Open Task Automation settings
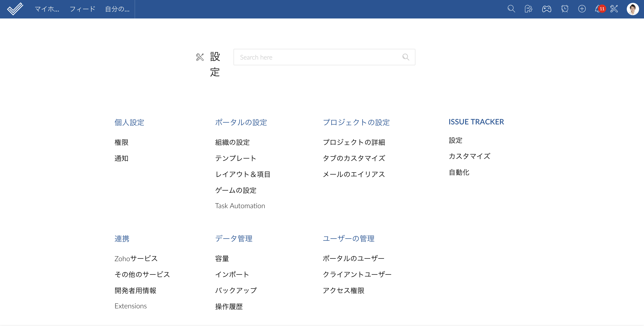The width and height of the screenshot is (644, 326). click(x=240, y=206)
